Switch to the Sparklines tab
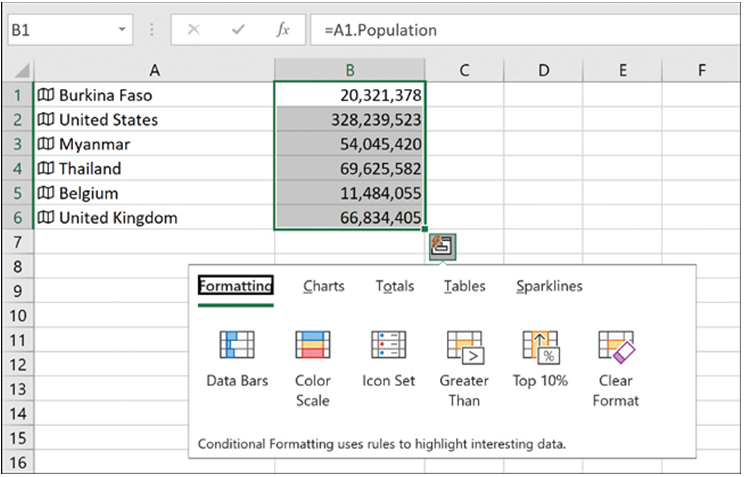745x477 pixels. [x=549, y=286]
